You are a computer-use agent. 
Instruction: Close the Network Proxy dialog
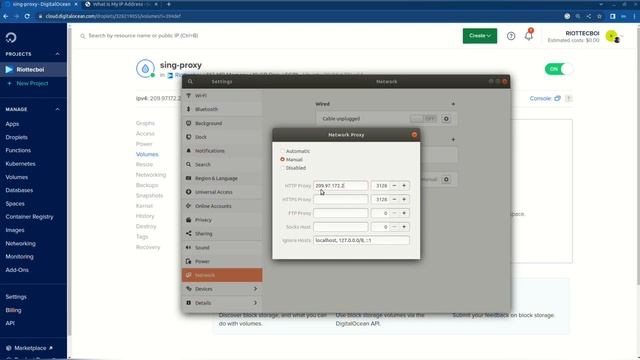(414, 135)
